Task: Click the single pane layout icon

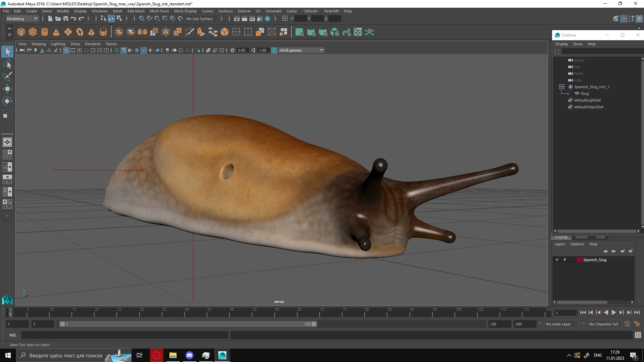Action: tap(7, 142)
